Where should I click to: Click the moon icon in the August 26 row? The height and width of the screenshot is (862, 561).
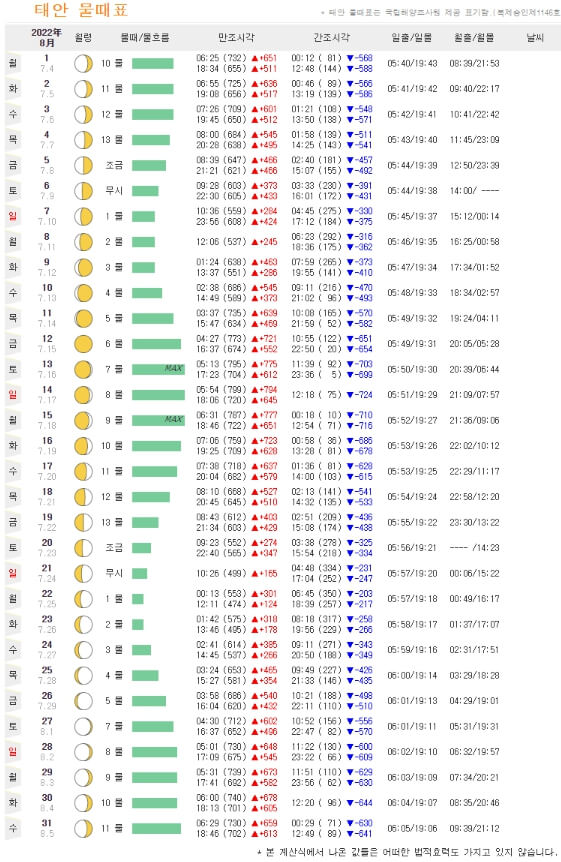(x=84, y=700)
